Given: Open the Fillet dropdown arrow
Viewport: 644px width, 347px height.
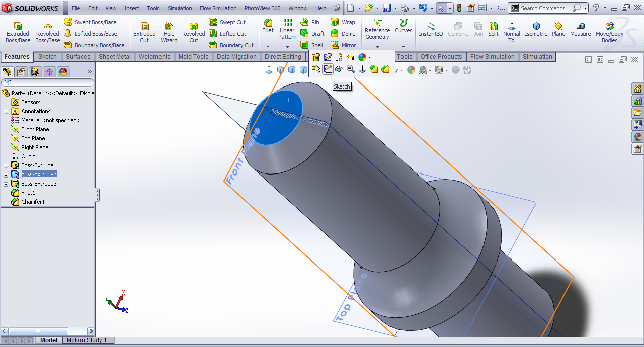Looking at the screenshot, I should 268,47.
